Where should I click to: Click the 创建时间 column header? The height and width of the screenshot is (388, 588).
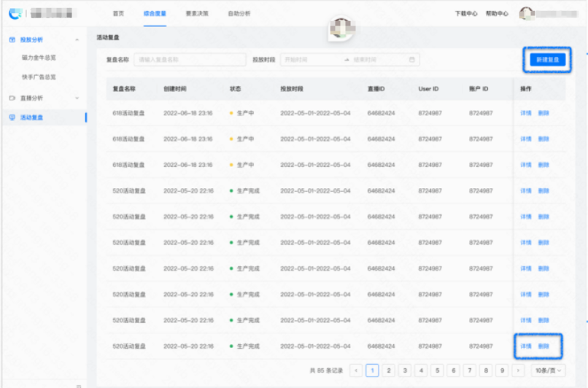point(175,89)
